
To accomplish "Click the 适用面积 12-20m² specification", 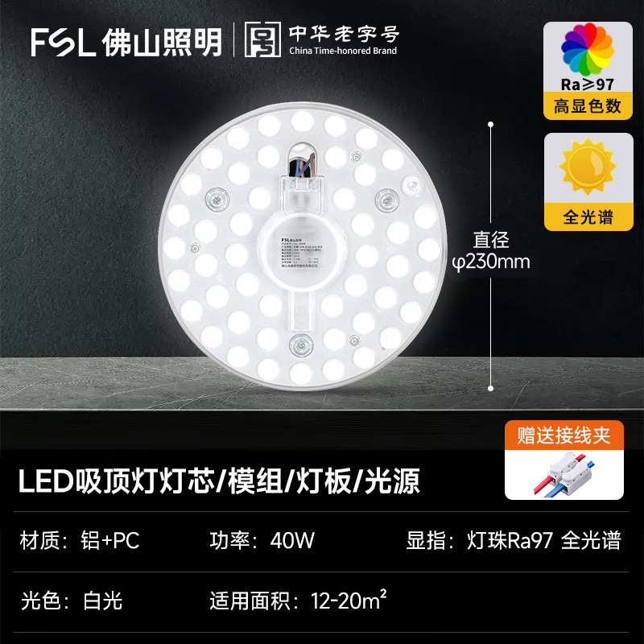I will pyautogui.click(x=298, y=601).
